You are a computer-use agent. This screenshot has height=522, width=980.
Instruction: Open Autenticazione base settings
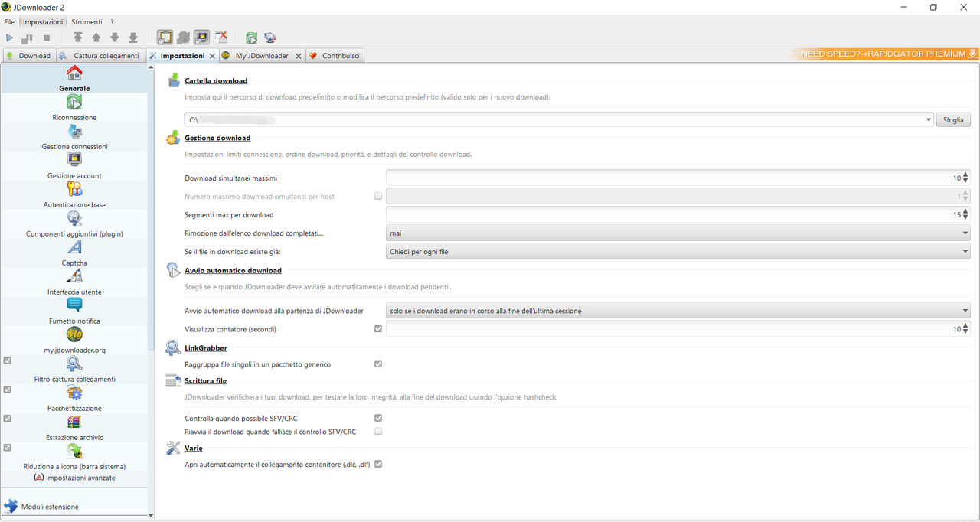click(74, 195)
